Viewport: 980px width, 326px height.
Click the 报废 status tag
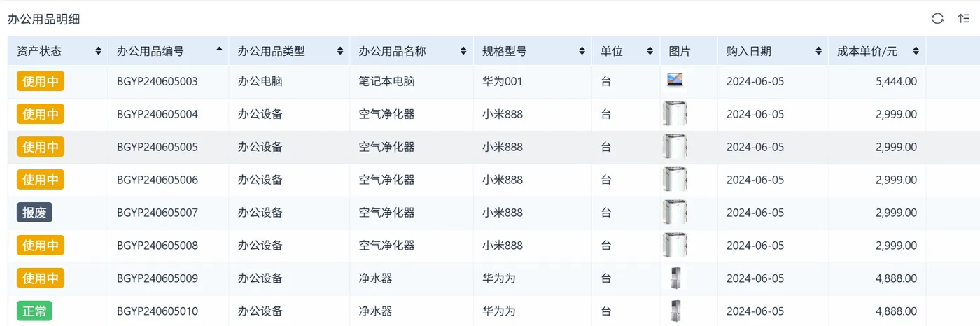tap(34, 213)
